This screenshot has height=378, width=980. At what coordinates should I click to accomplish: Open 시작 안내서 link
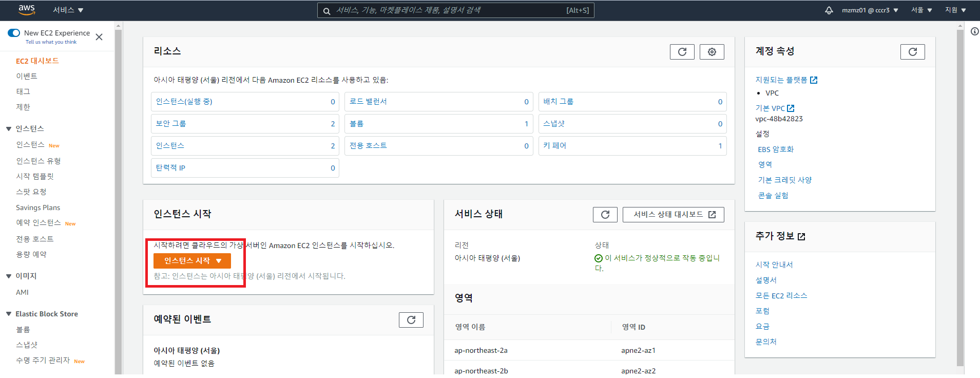(x=774, y=265)
